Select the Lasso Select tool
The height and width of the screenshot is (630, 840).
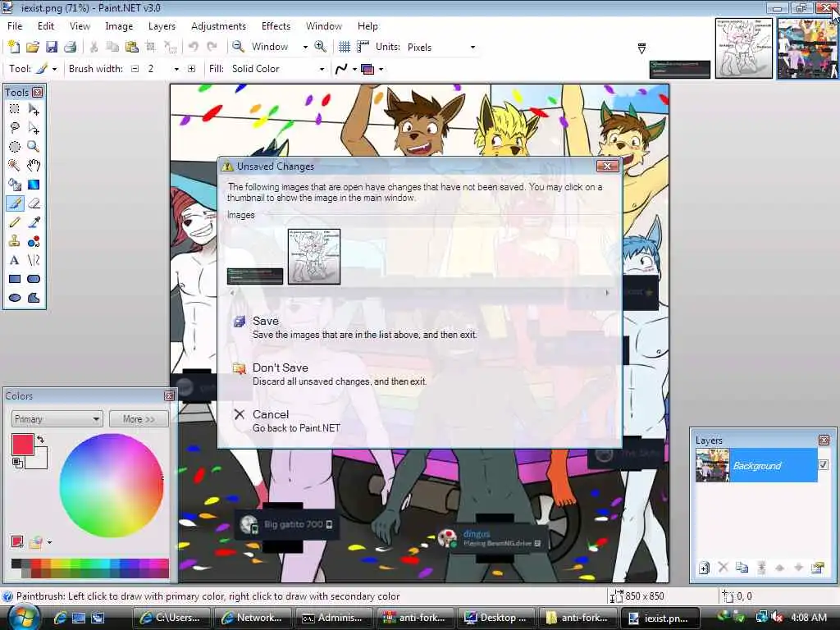coord(15,128)
